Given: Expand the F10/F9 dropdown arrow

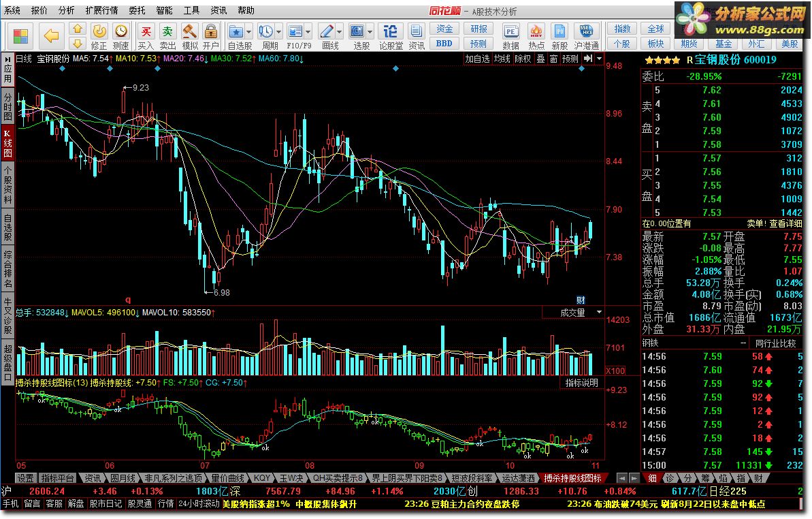Looking at the screenshot, I should [308, 31].
